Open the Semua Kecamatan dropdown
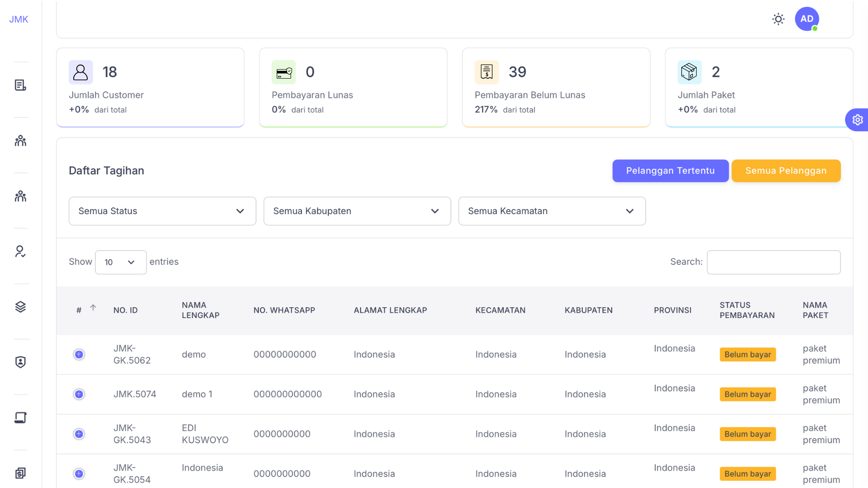 (552, 211)
